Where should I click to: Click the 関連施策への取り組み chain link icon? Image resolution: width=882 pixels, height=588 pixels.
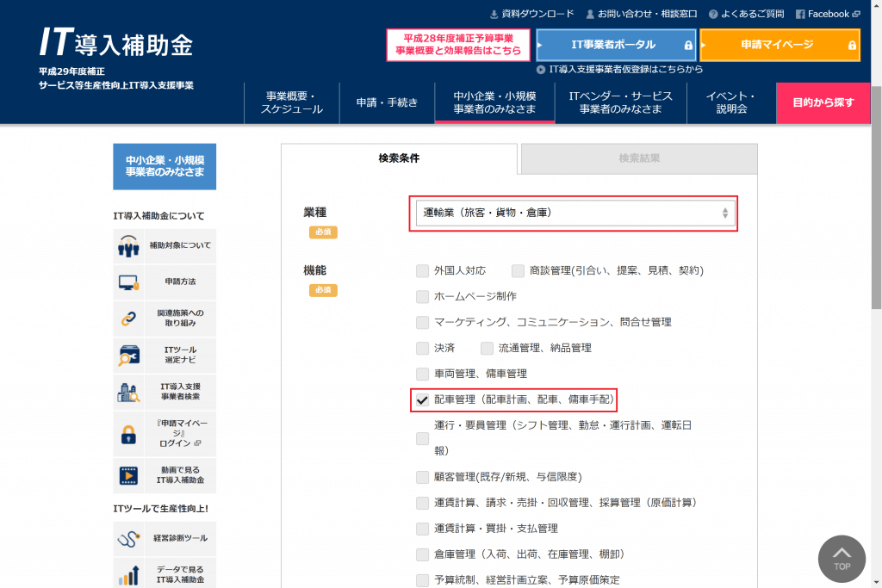128,318
